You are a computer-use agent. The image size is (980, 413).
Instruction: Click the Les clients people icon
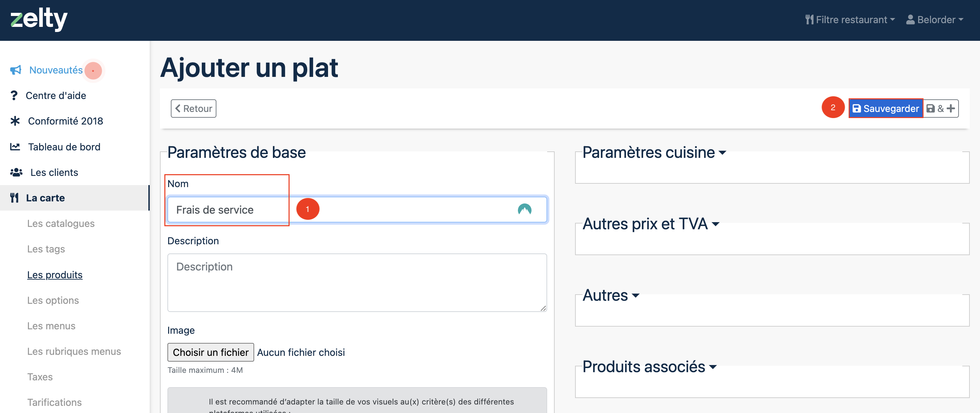[16, 172]
